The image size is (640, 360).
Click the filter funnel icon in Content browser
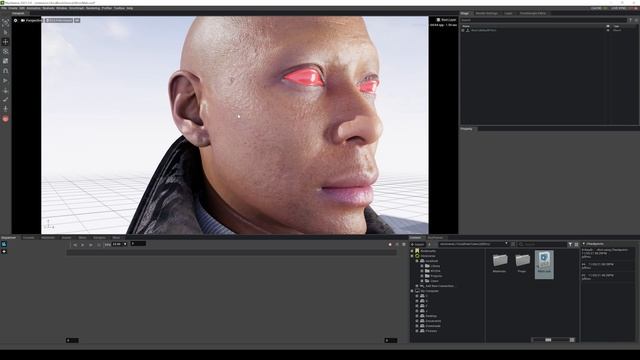pos(570,244)
